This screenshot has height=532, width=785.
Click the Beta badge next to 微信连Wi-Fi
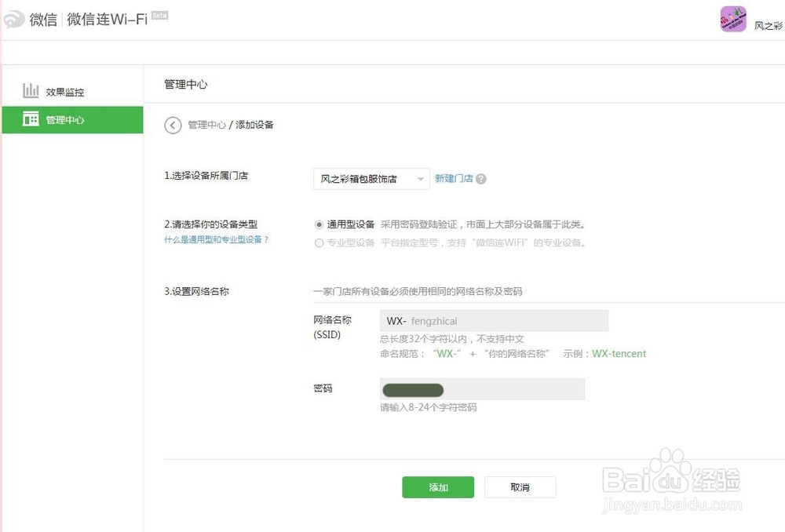[x=159, y=14]
